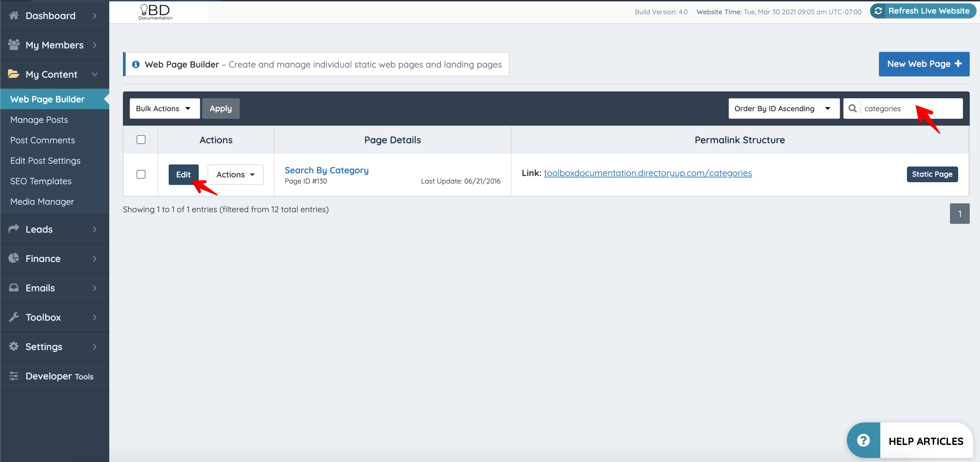The height and width of the screenshot is (462, 980).
Task: Open the Bulk Actions dropdown
Action: tap(164, 109)
